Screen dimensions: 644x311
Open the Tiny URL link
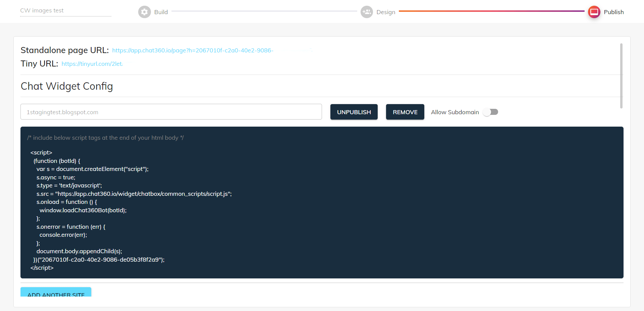92,64
